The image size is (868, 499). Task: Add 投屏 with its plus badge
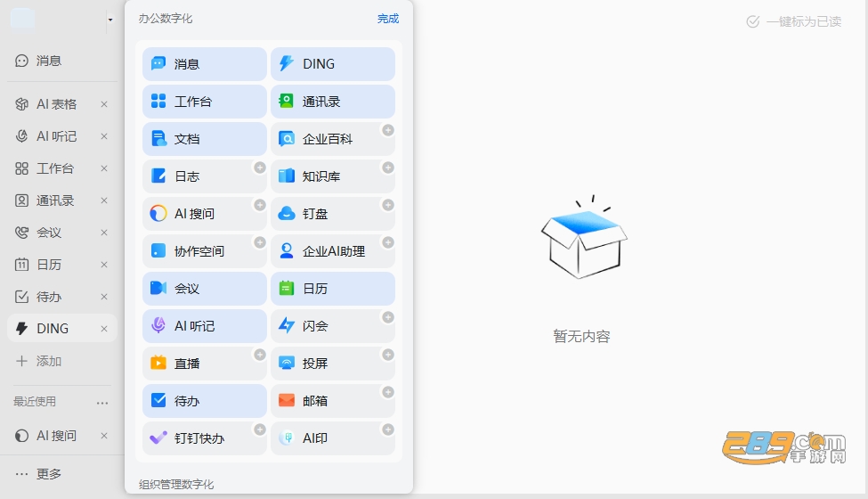click(388, 355)
